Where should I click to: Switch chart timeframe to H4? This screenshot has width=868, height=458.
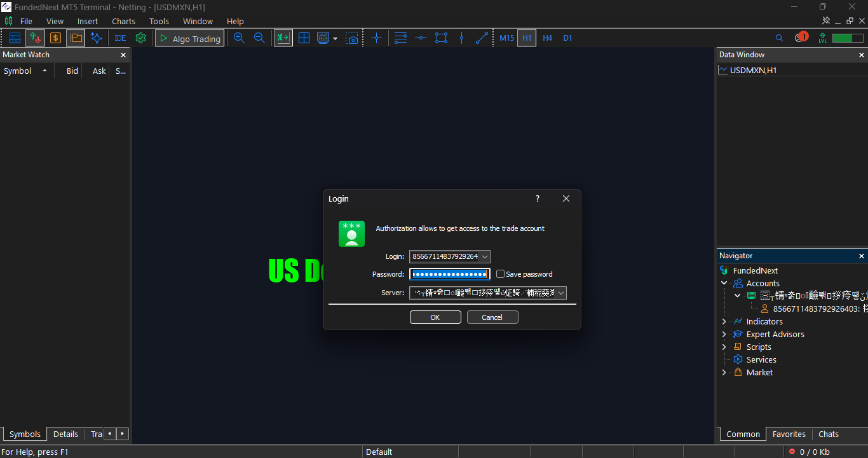pos(547,38)
